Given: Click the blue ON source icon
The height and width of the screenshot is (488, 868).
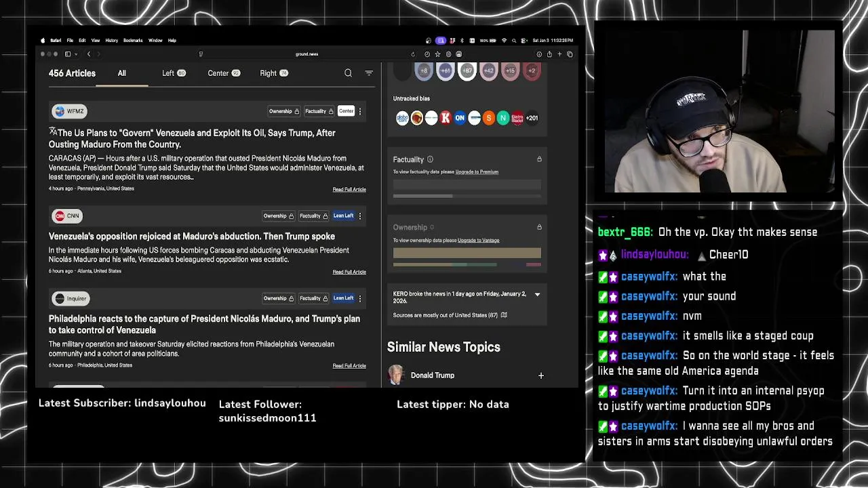Looking at the screenshot, I should (x=460, y=118).
